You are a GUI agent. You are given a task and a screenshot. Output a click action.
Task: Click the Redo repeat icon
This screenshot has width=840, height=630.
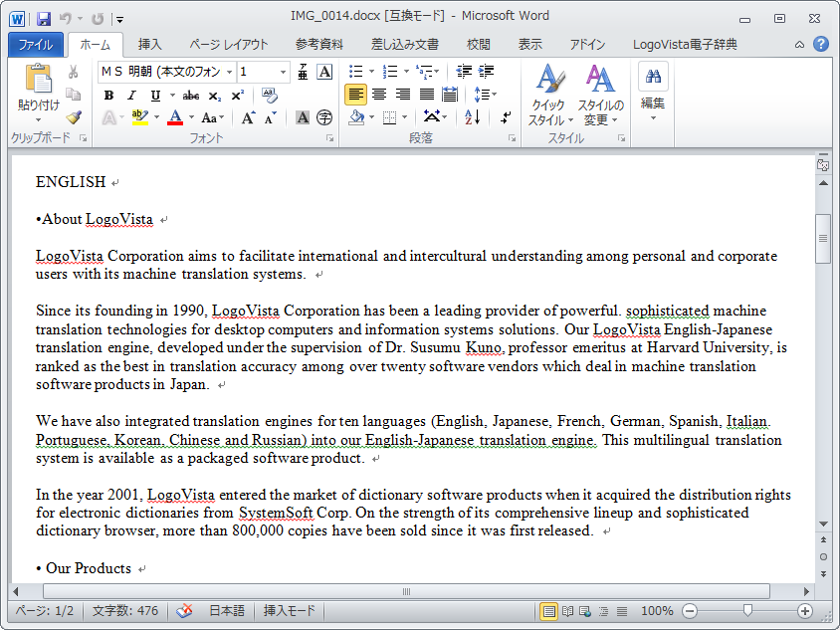tap(97, 19)
